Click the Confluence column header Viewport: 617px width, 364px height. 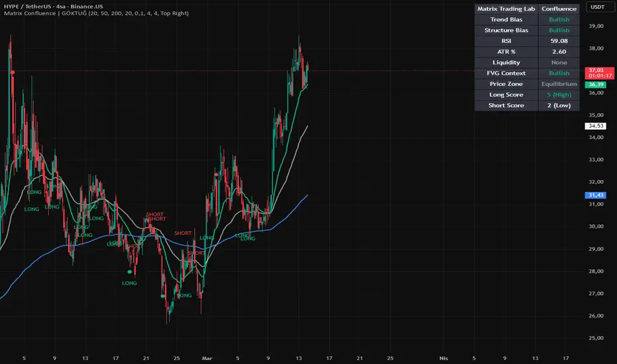[x=559, y=9]
